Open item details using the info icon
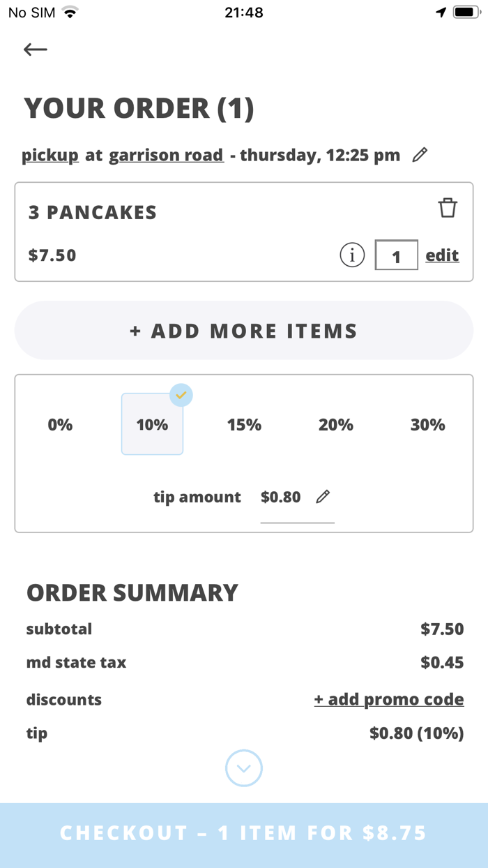 [352, 255]
